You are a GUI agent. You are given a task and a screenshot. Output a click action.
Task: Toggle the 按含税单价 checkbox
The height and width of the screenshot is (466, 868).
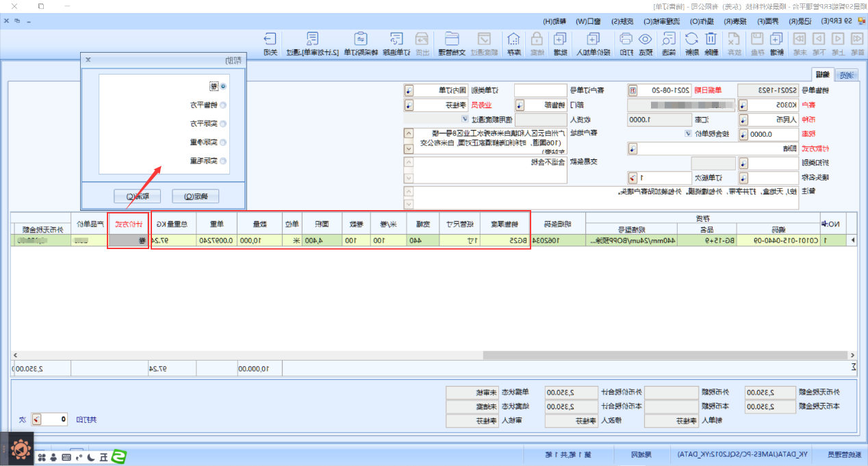[x=688, y=134]
